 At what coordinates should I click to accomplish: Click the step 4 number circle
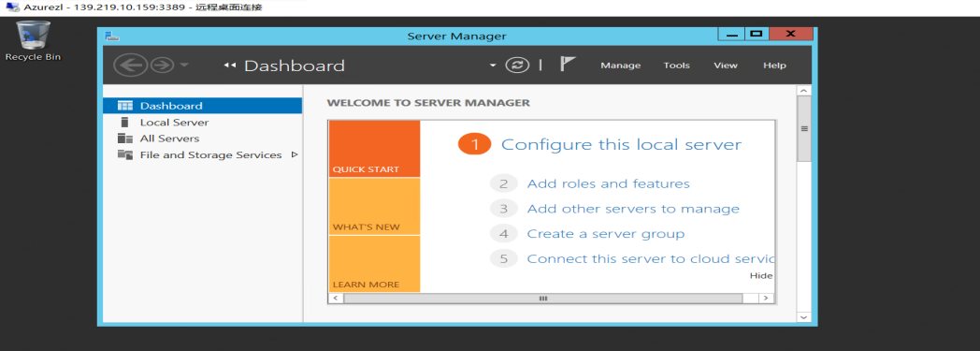pyautogui.click(x=504, y=234)
